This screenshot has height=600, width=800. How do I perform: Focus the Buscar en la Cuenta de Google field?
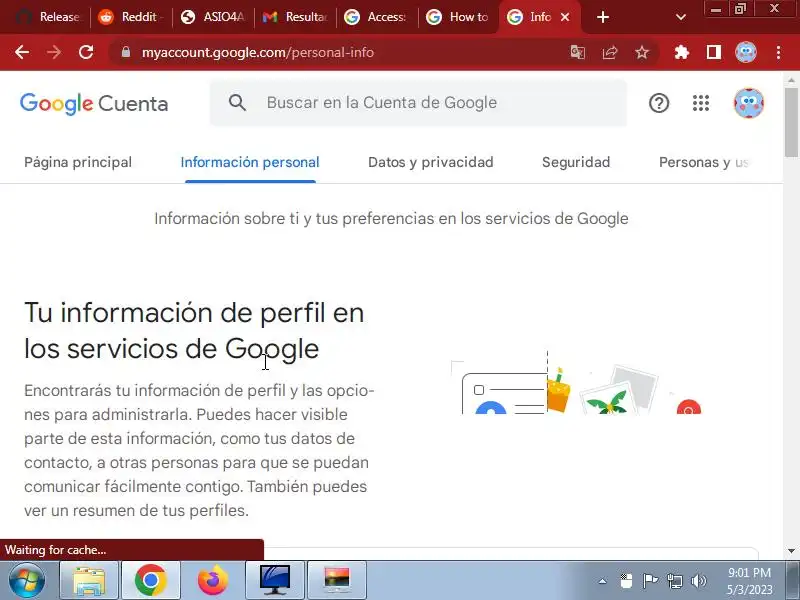click(x=418, y=103)
